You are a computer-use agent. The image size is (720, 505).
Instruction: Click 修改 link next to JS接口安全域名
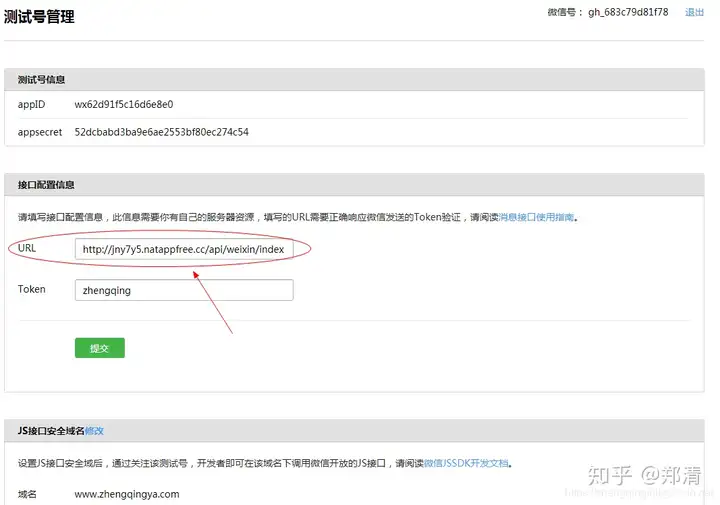(94, 431)
